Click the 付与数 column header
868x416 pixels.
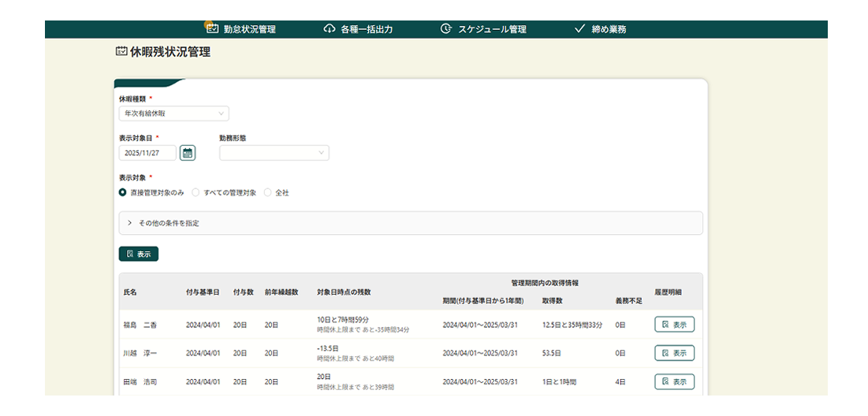click(x=243, y=292)
